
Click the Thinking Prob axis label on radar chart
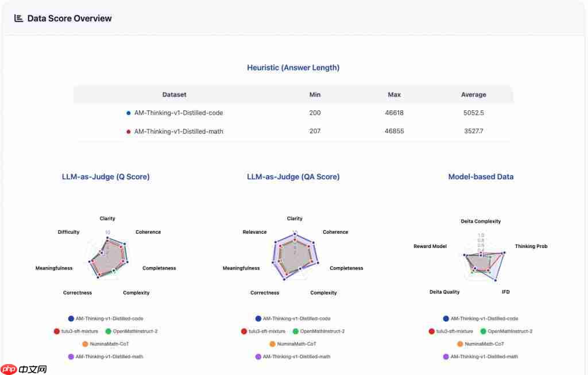[531, 246]
